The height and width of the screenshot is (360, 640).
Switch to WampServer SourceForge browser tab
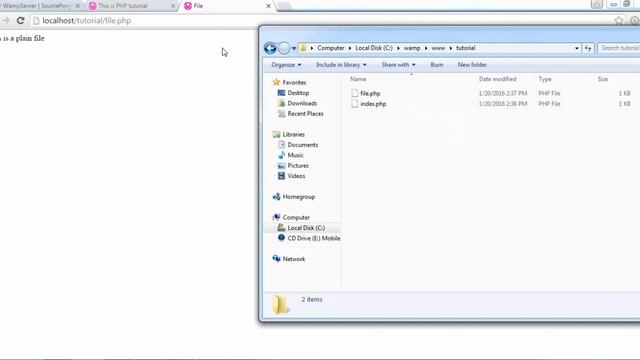tap(39, 6)
